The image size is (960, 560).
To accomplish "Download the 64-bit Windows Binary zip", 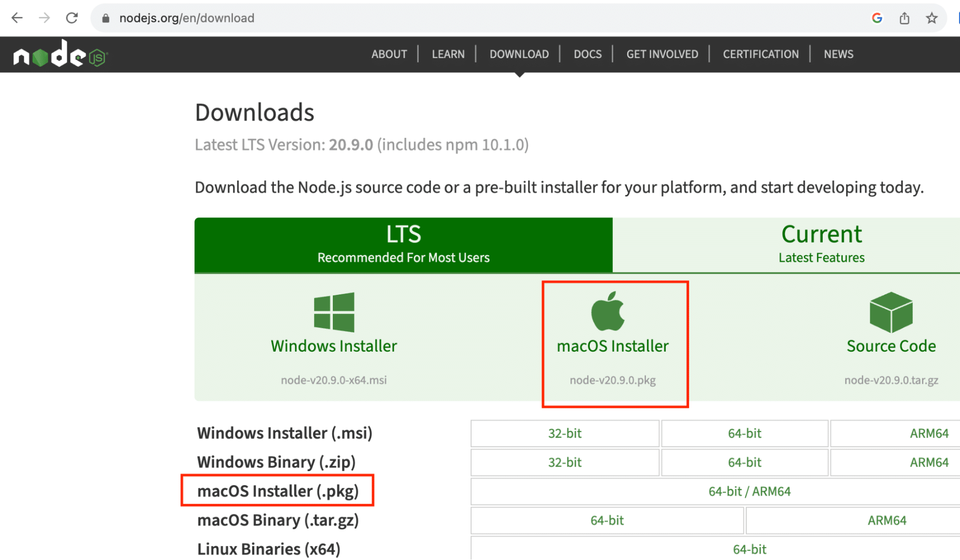I will click(744, 462).
